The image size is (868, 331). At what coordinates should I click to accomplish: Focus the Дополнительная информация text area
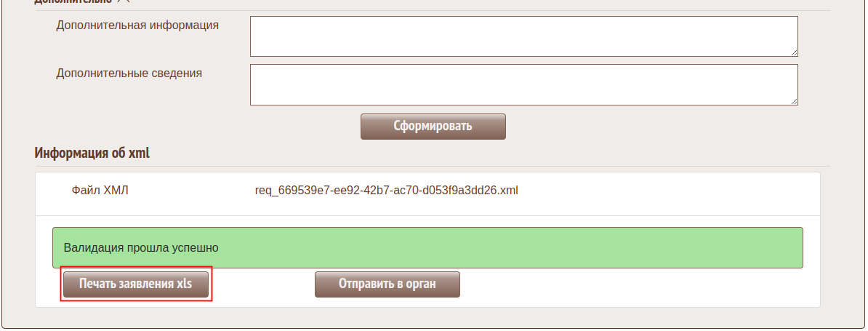click(x=523, y=36)
